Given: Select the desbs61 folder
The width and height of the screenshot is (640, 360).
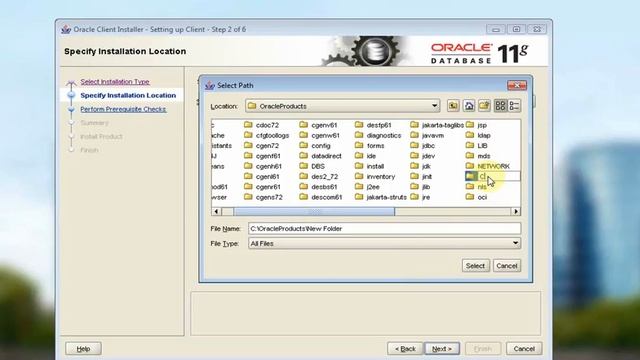Looking at the screenshot, I should click(x=319, y=187).
